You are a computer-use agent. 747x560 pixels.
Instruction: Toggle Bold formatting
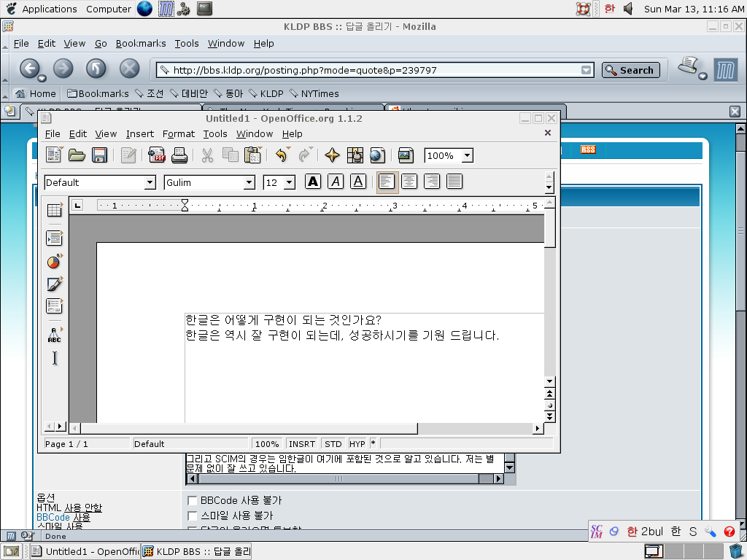pyautogui.click(x=313, y=182)
